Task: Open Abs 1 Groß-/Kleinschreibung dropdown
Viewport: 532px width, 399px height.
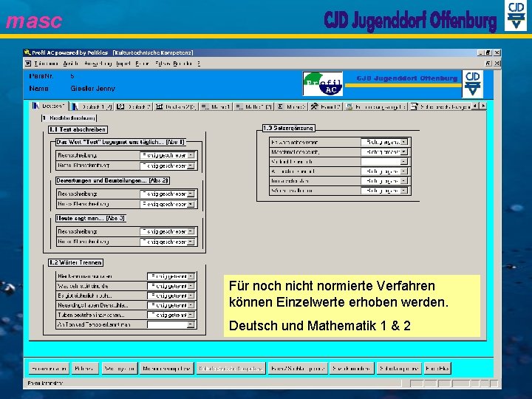Action: tap(191, 166)
